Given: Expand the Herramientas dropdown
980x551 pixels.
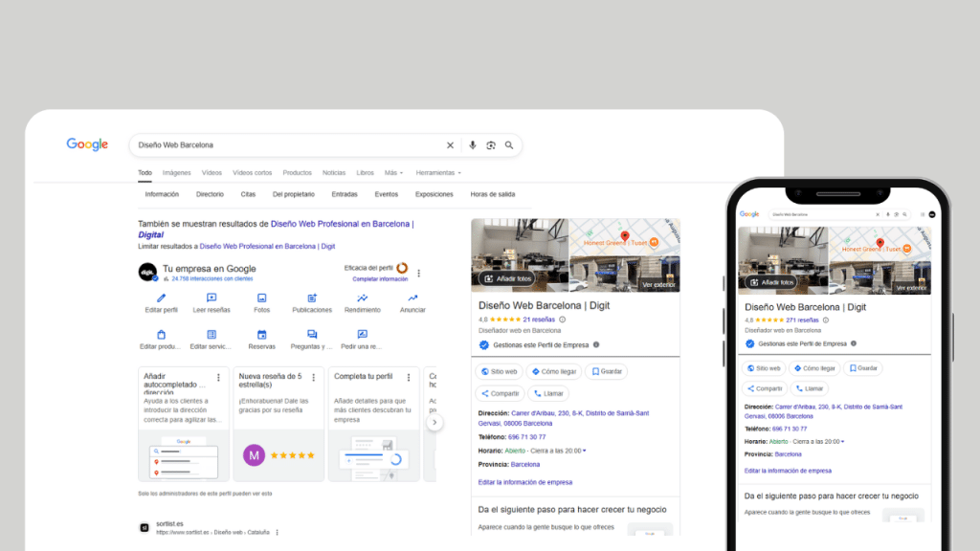Looking at the screenshot, I should (437, 173).
